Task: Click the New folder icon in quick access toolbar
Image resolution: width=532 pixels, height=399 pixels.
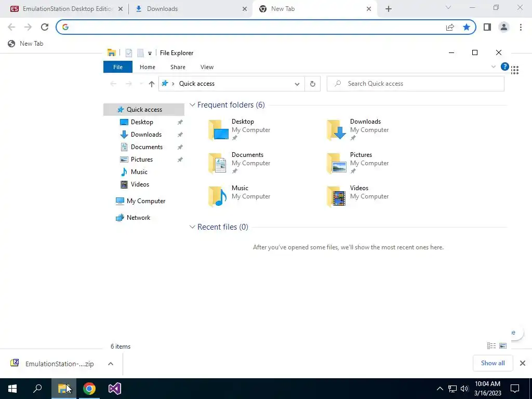Action: pos(140,53)
